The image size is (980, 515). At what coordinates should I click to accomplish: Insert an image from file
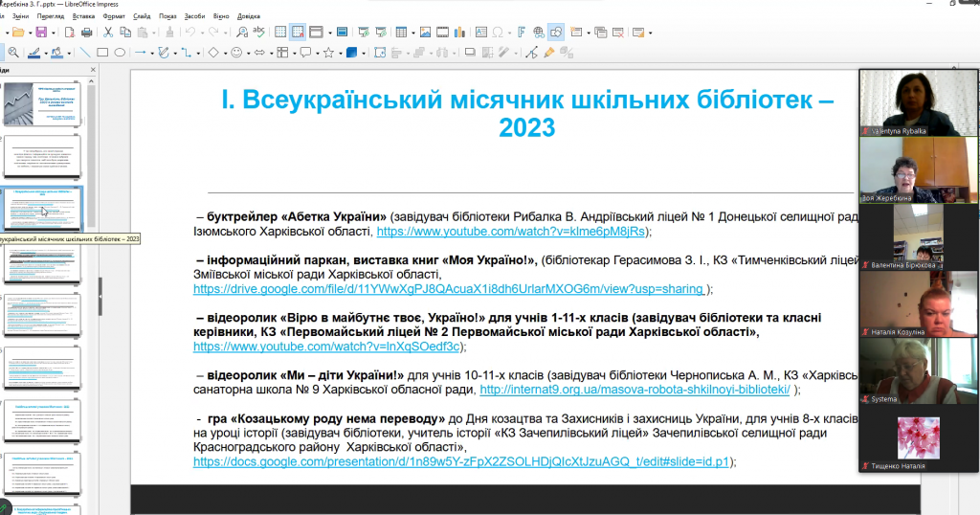426,33
